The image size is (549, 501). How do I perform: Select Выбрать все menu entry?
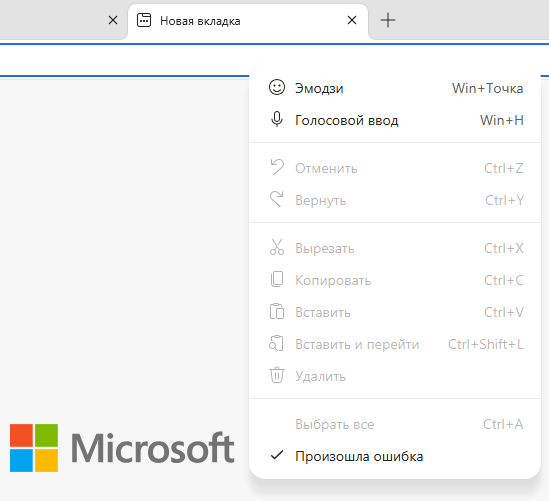click(395, 424)
